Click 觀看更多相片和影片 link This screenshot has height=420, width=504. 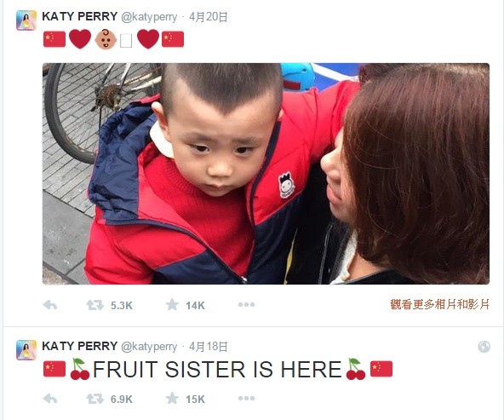click(439, 304)
